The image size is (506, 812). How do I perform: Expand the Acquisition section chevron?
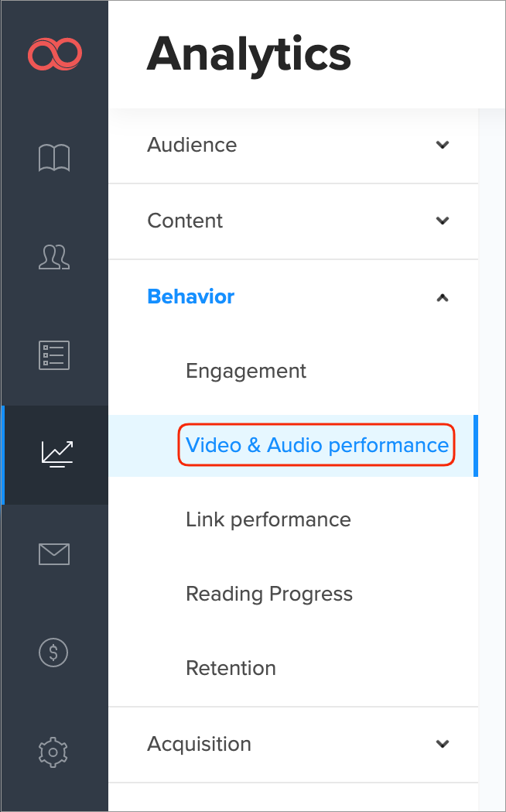pyautogui.click(x=443, y=744)
